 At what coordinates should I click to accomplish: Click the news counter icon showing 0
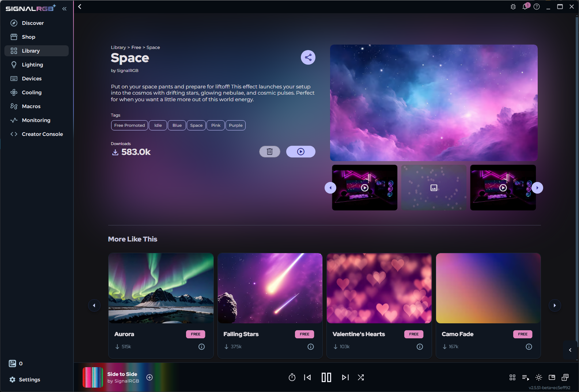pos(12,364)
